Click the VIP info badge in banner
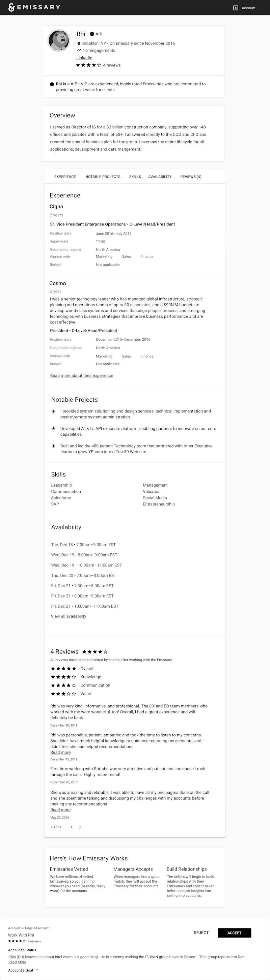Screen dimensions: 270x980 pos(52,84)
